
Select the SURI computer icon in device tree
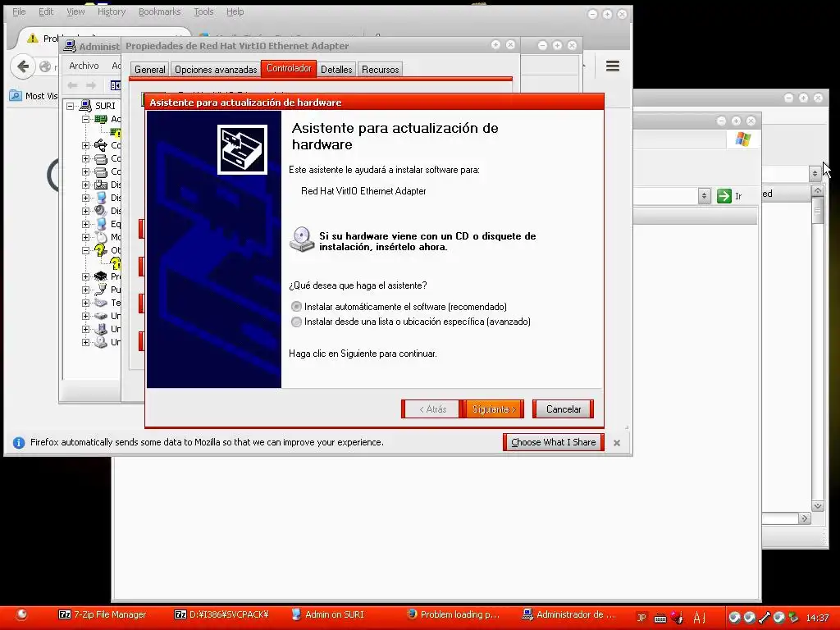(85, 106)
